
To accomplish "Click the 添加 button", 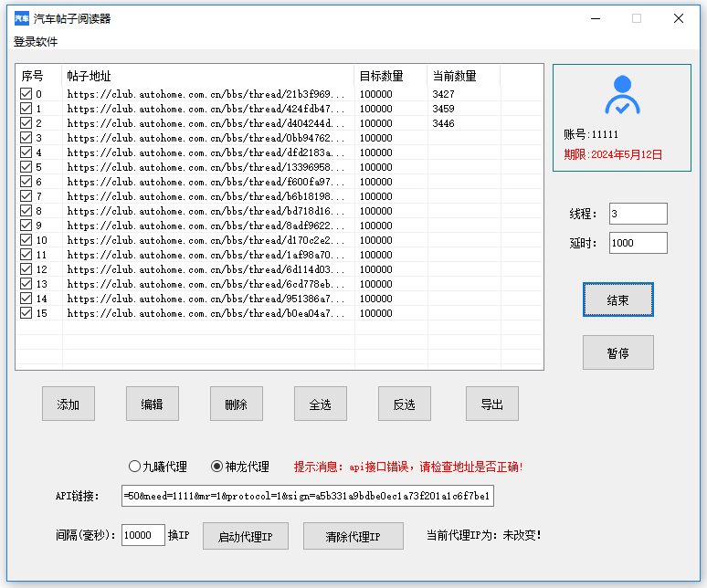I will [x=69, y=404].
